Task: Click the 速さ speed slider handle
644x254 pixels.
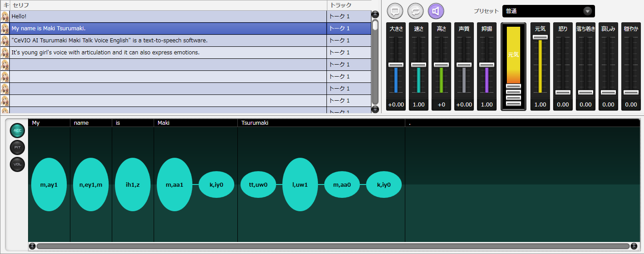Action: (419, 65)
